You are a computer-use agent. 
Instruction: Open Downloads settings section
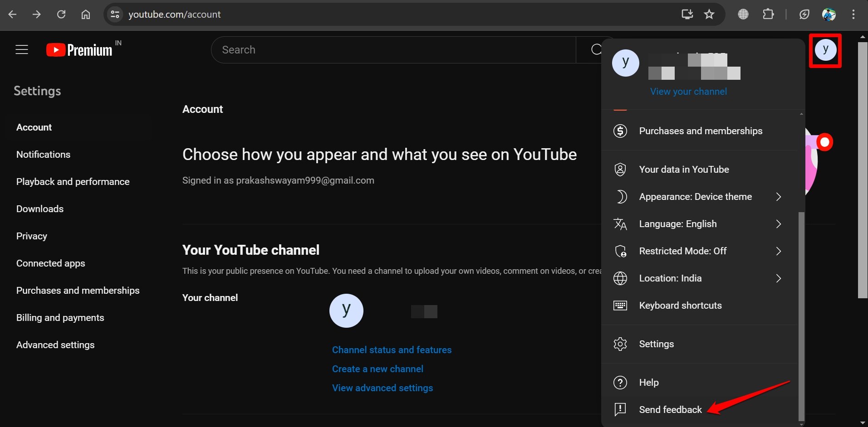(x=40, y=209)
